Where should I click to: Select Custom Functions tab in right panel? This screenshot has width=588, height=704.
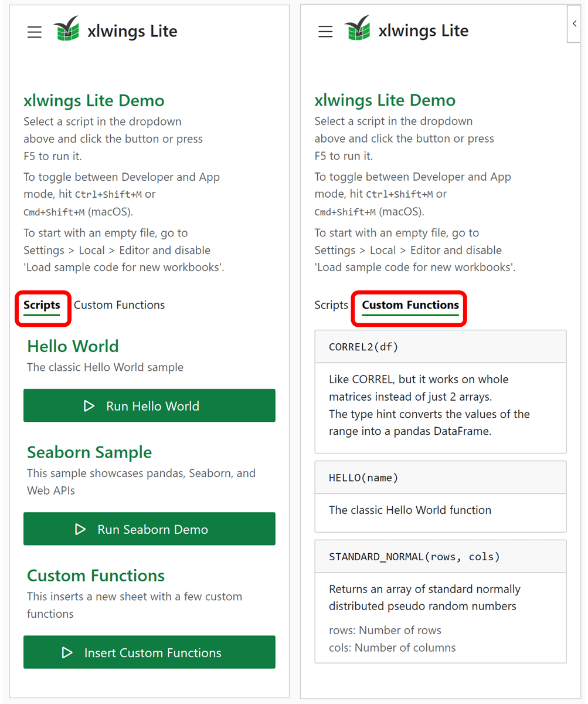coord(410,305)
